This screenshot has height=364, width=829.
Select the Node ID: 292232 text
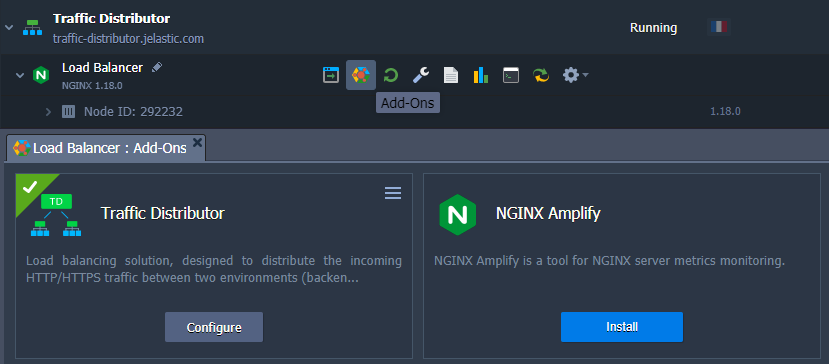click(x=133, y=112)
